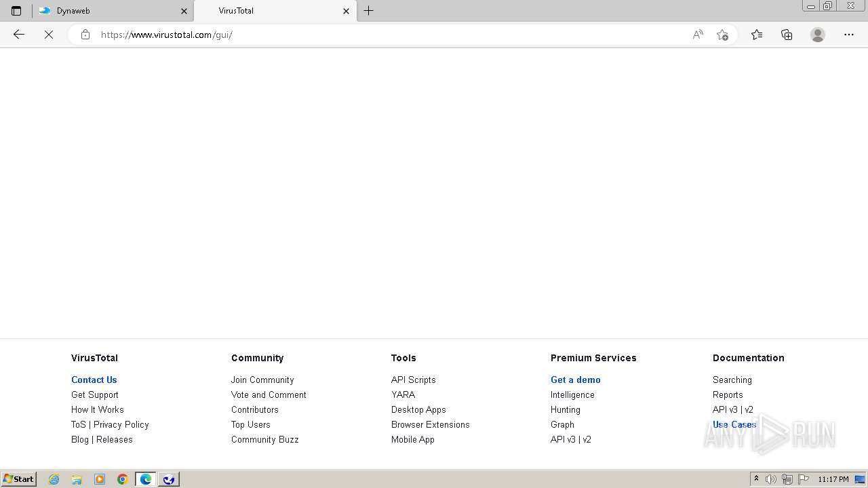Viewport: 868px width, 488px height.
Task: Open Get Support link
Action: (95, 394)
